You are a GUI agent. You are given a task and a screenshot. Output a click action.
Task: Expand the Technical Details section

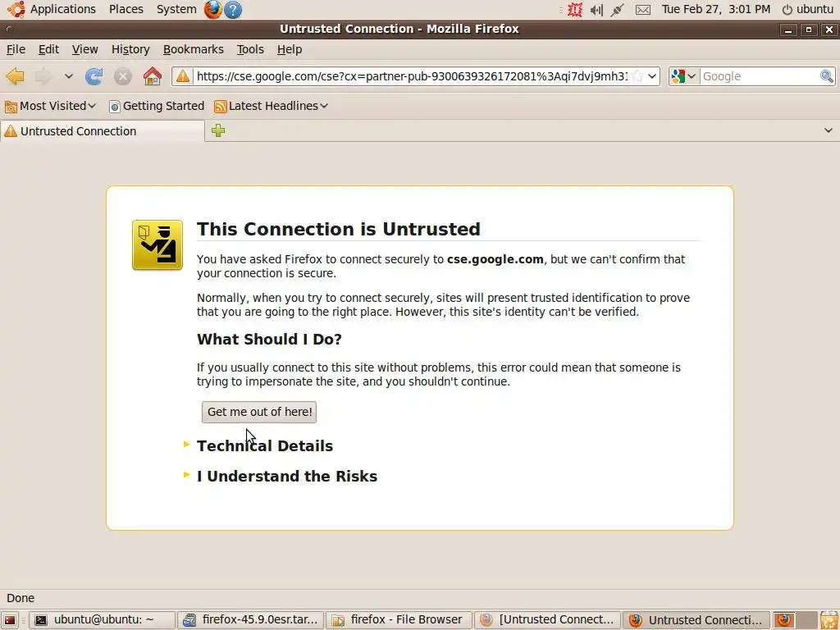[265, 445]
